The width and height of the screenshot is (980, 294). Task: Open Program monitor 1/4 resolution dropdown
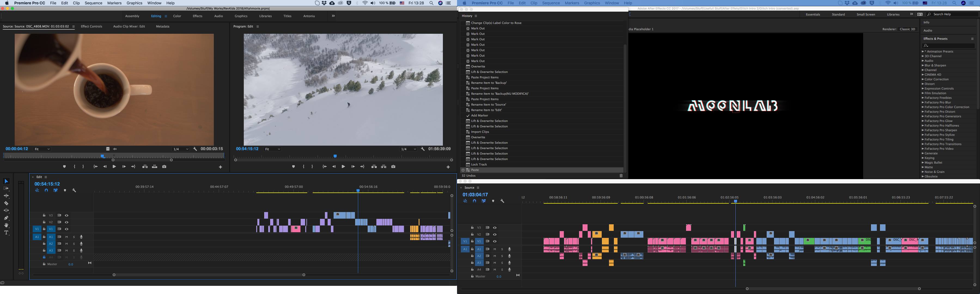click(x=409, y=149)
